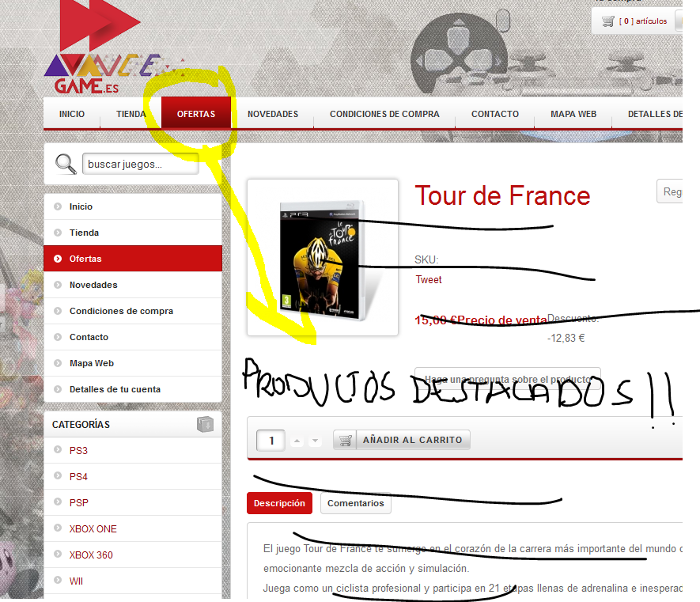Open the WII category link
This screenshot has height=602, width=700.
[x=77, y=581]
